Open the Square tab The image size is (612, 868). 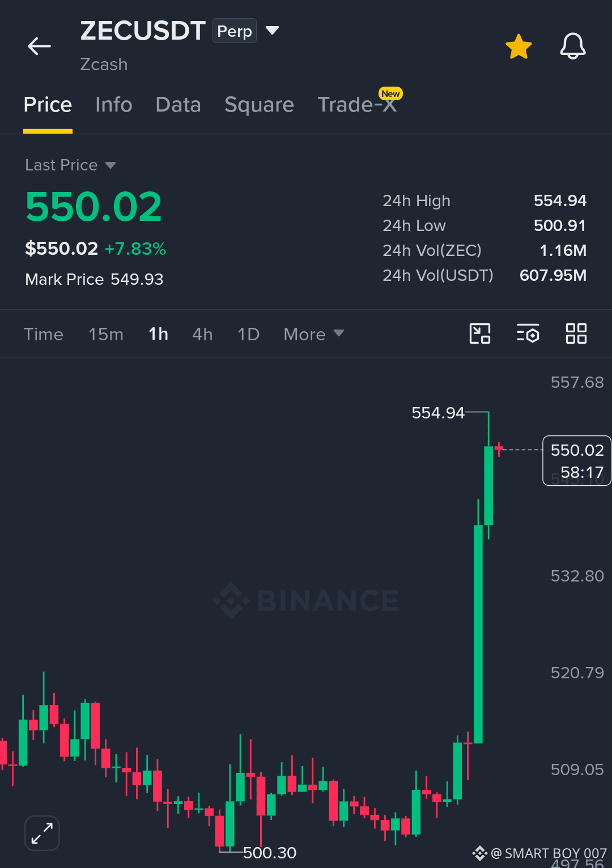tap(259, 105)
